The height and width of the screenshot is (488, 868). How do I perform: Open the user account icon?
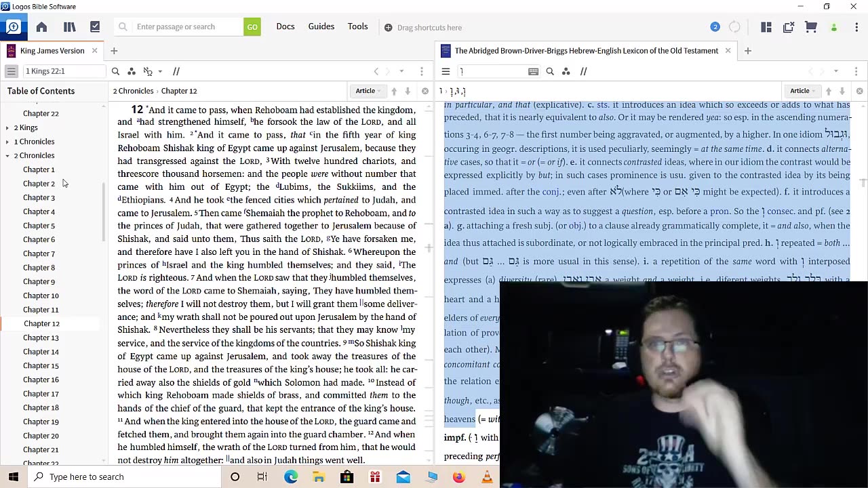834,27
